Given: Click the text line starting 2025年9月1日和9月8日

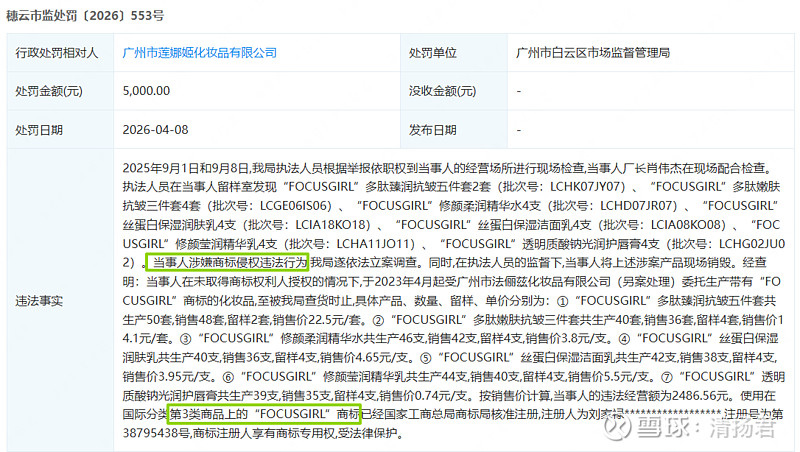Looking at the screenshot, I should click(449, 168).
